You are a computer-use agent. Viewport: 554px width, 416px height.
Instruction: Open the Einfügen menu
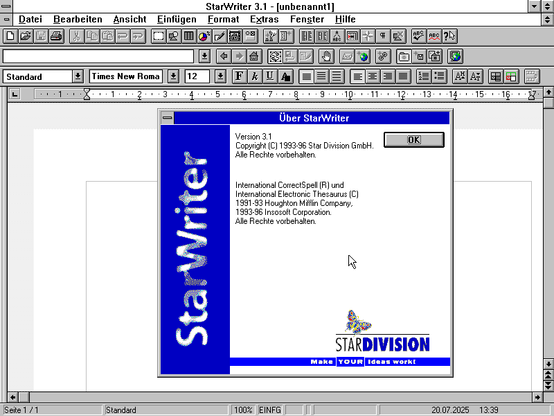177,19
